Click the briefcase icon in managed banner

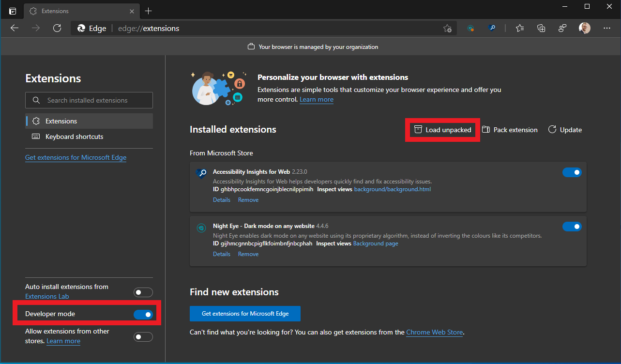[251, 47]
